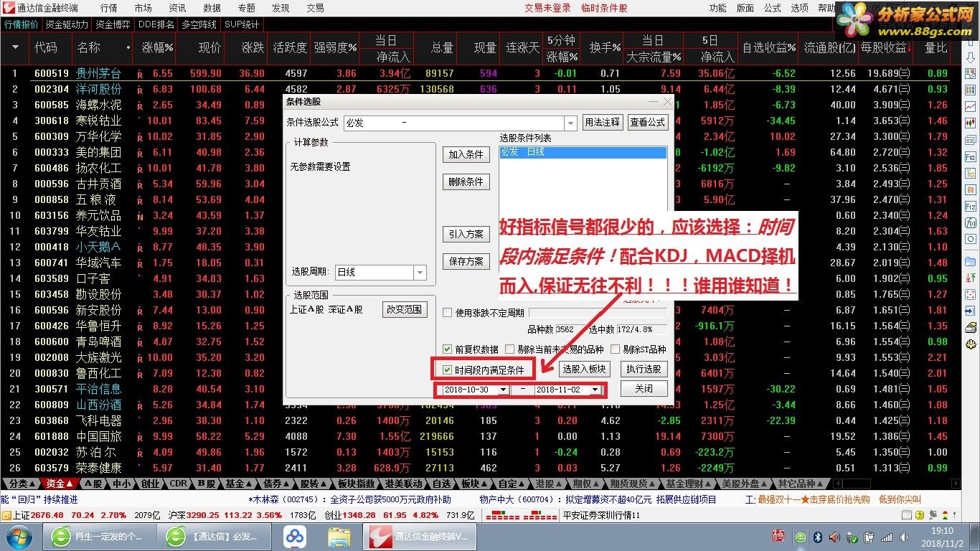The image size is (980, 551).
Task: Open 选股周期 日线 dropdown
Action: tap(420, 272)
